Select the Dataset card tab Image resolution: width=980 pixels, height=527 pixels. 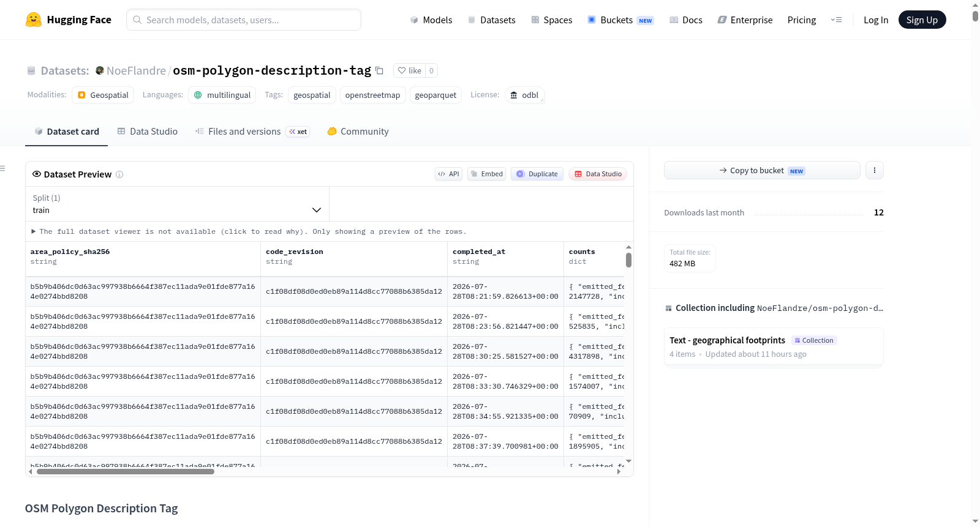click(x=67, y=132)
